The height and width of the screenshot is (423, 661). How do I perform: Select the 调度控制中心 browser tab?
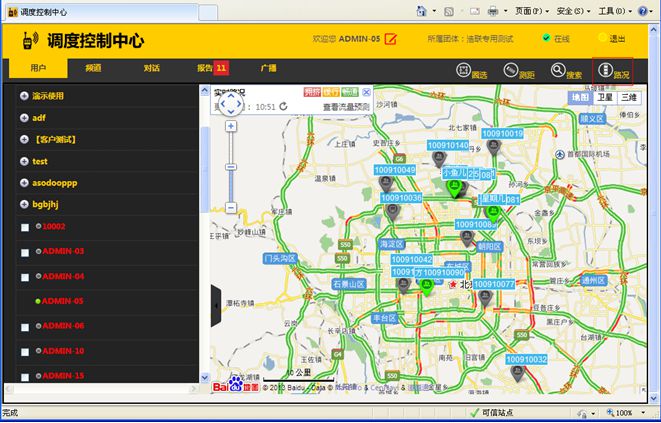click(x=101, y=12)
